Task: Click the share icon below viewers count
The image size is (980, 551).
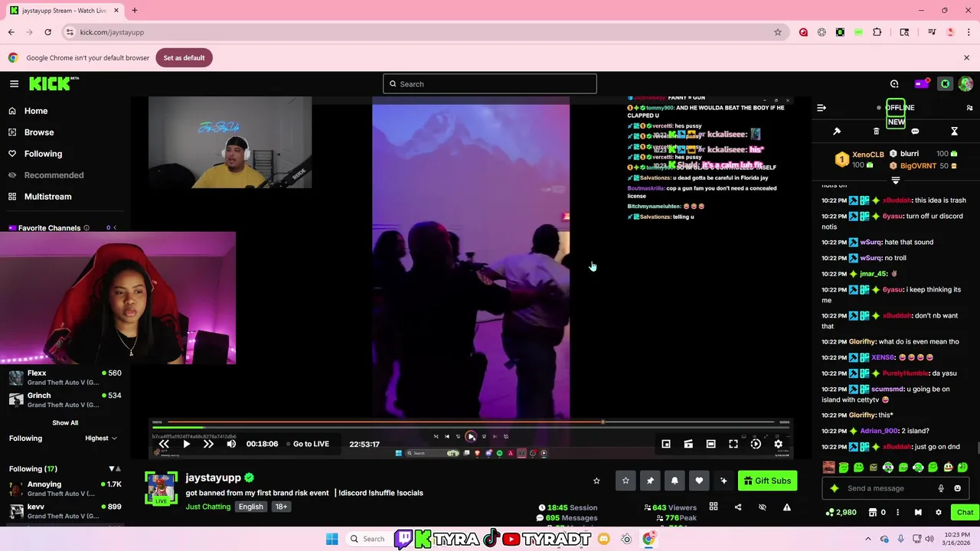Action: tap(738, 507)
